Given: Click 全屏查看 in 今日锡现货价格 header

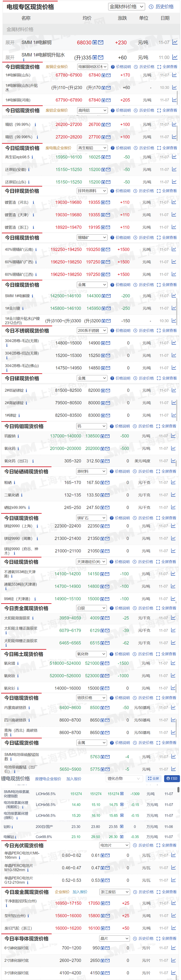Looking at the screenshot, I should 167,238.
